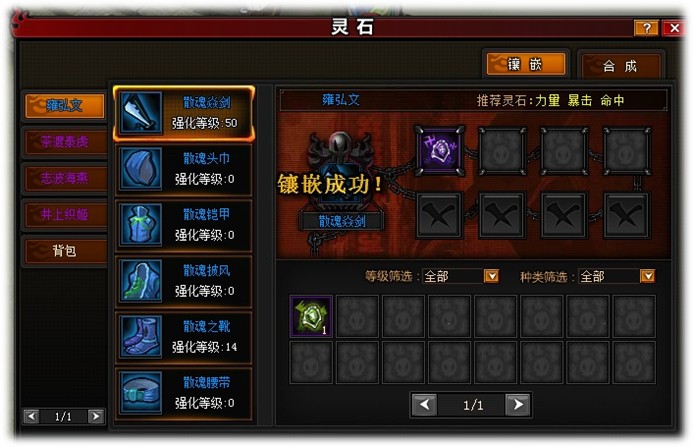Select character 井上织姬 in sidebar
Screen dimensions: 693x447
pos(65,215)
